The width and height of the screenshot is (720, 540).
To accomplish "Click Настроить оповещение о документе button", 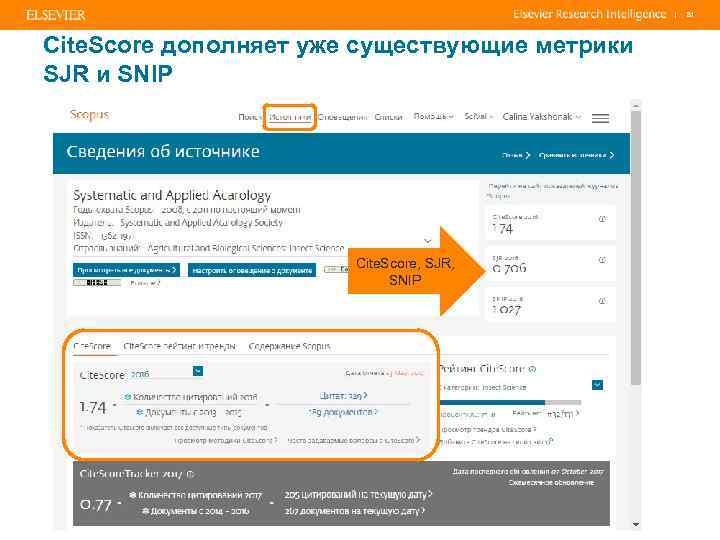I will pyautogui.click(x=252, y=270).
